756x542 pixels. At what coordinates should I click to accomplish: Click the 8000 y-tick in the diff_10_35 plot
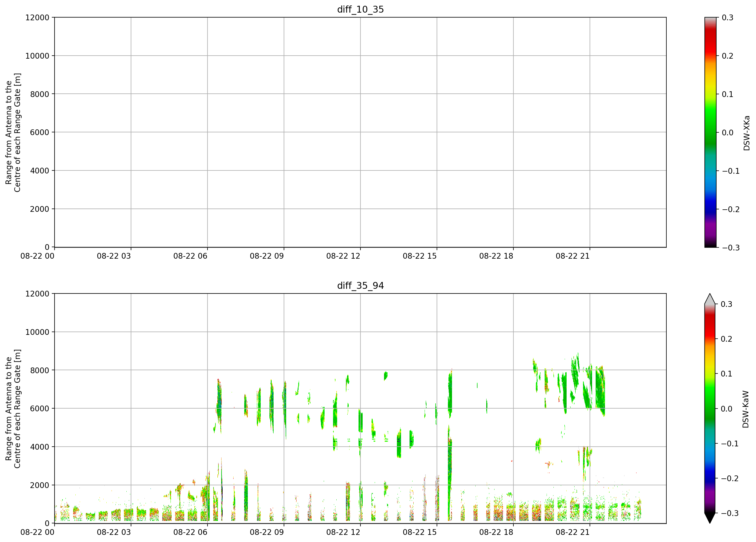point(40,94)
